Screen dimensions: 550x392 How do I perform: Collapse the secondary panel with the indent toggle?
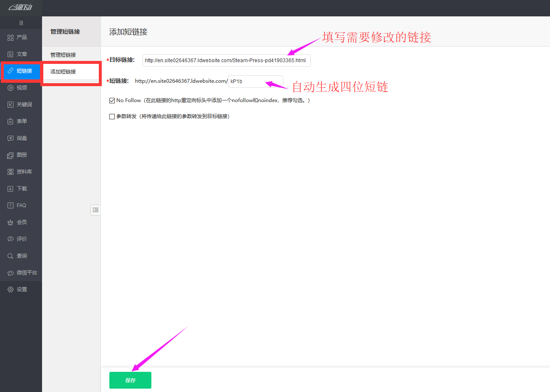pyautogui.click(x=95, y=210)
